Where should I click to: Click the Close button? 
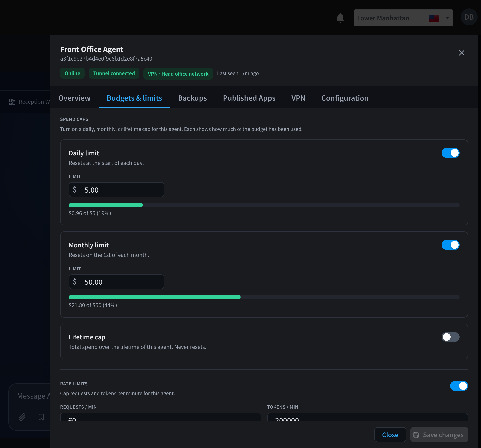point(390,435)
